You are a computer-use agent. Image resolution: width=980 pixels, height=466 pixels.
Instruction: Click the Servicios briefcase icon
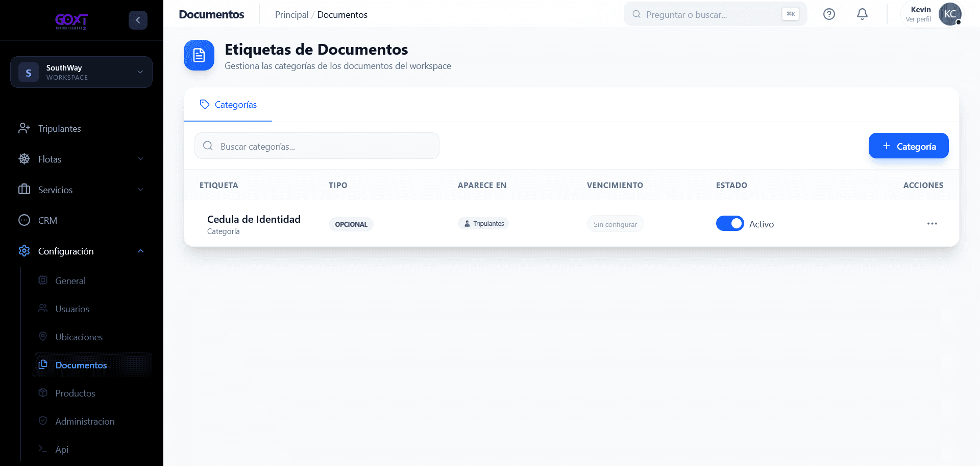(24, 190)
